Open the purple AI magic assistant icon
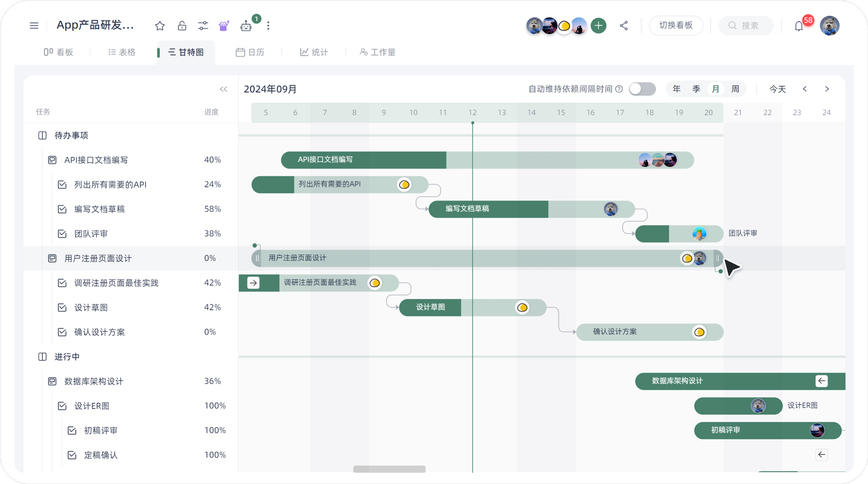This screenshot has height=484, width=868. click(x=223, y=26)
